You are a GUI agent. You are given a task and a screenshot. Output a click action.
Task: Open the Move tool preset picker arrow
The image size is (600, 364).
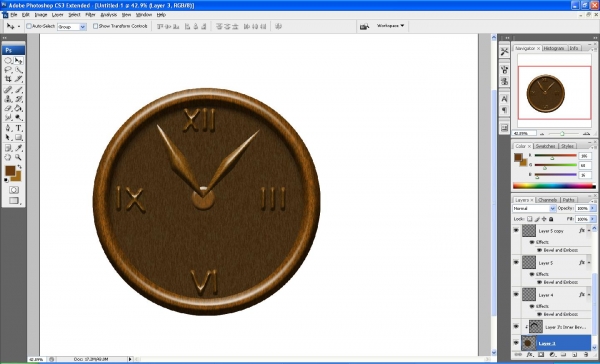[x=19, y=26]
